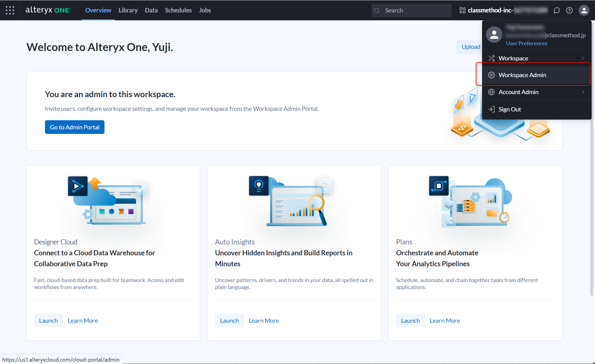Image resolution: width=595 pixels, height=364 pixels.
Task: Open the classmethod-inc workspace selector
Action: click(x=504, y=10)
